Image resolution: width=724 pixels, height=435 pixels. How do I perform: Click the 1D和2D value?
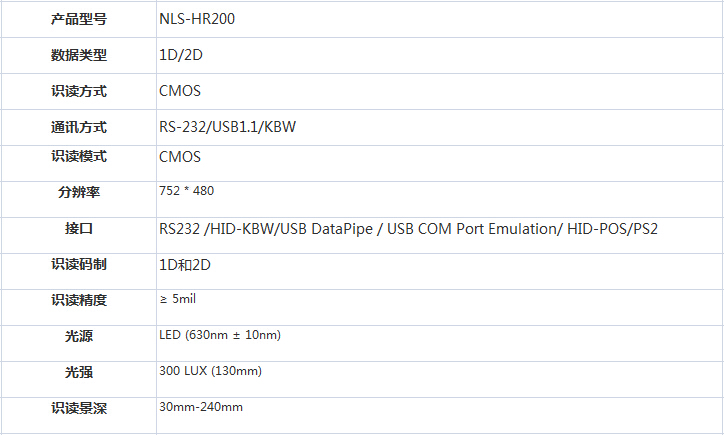(184, 264)
